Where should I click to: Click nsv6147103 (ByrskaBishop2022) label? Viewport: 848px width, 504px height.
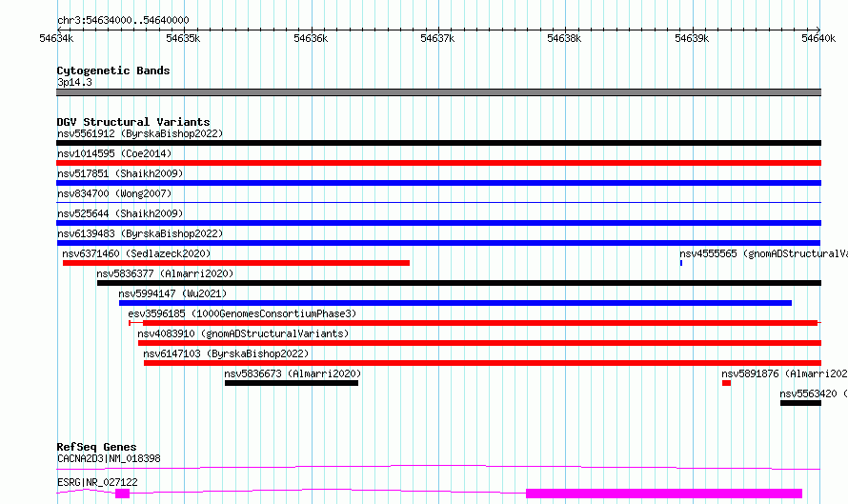pyautogui.click(x=226, y=353)
